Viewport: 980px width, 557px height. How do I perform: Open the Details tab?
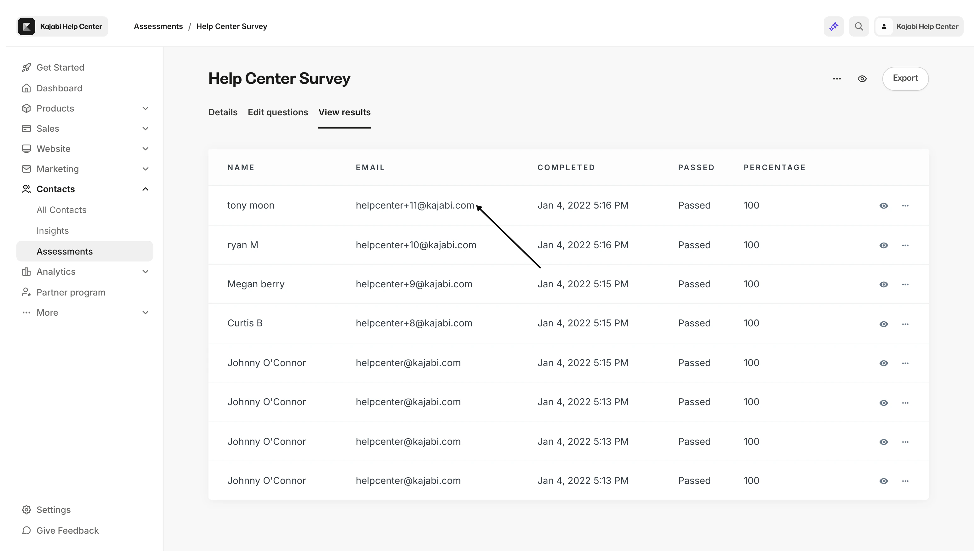[223, 112]
